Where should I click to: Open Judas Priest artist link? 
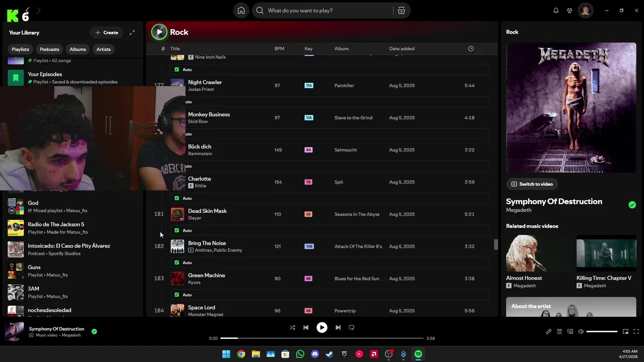201,89
